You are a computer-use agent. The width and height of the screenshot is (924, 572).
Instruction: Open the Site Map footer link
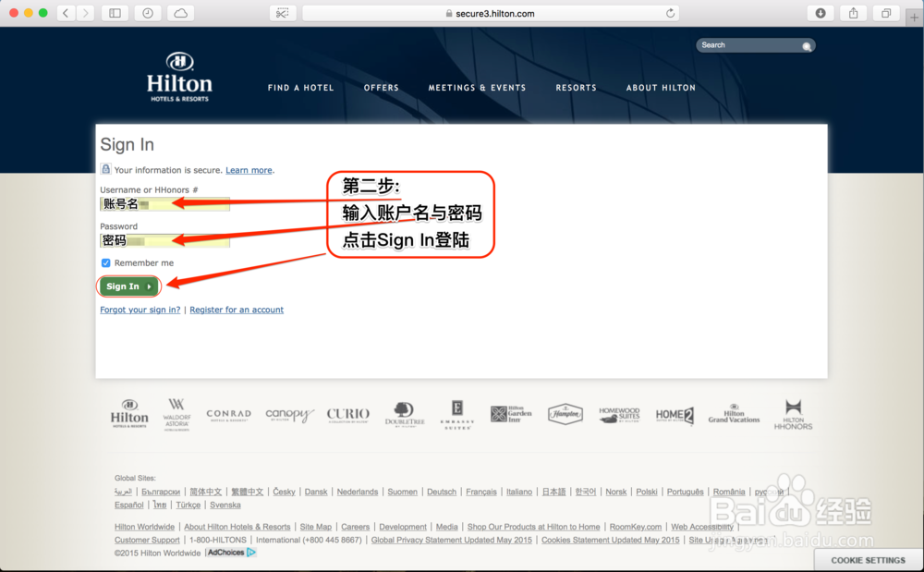pos(316,528)
